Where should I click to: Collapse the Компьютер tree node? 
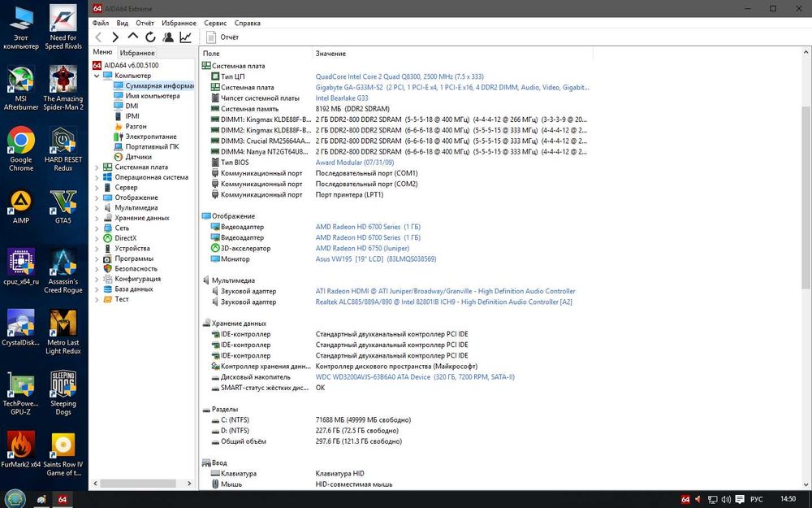97,76
